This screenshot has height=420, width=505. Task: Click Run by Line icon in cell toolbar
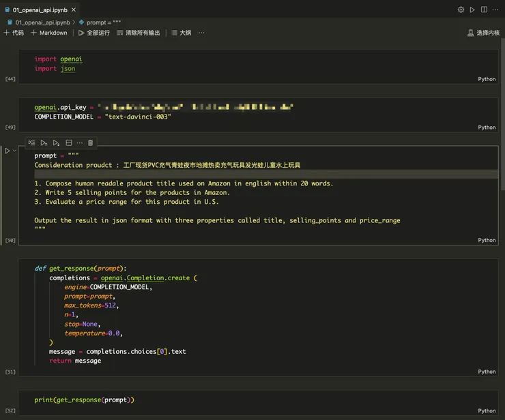point(32,142)
